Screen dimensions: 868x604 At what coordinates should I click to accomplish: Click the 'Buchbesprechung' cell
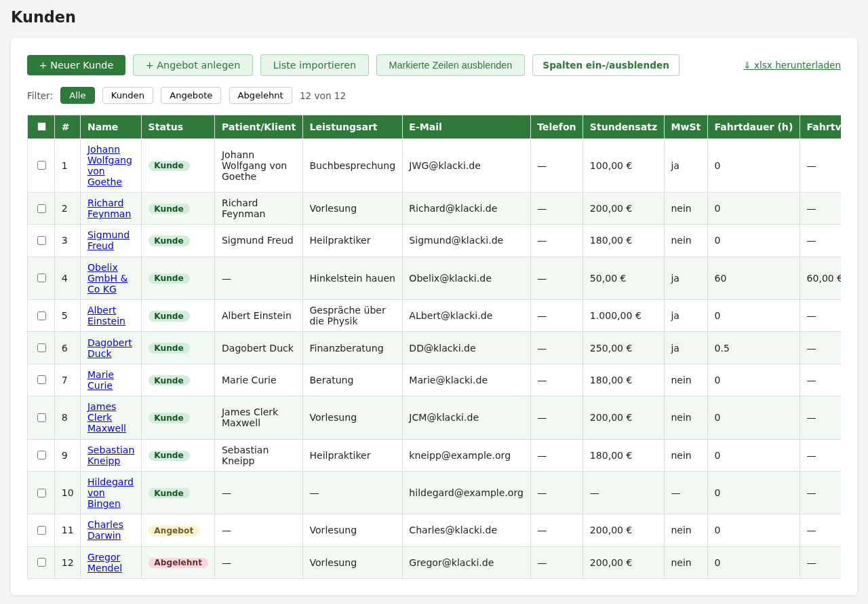[x=352, y=166]
